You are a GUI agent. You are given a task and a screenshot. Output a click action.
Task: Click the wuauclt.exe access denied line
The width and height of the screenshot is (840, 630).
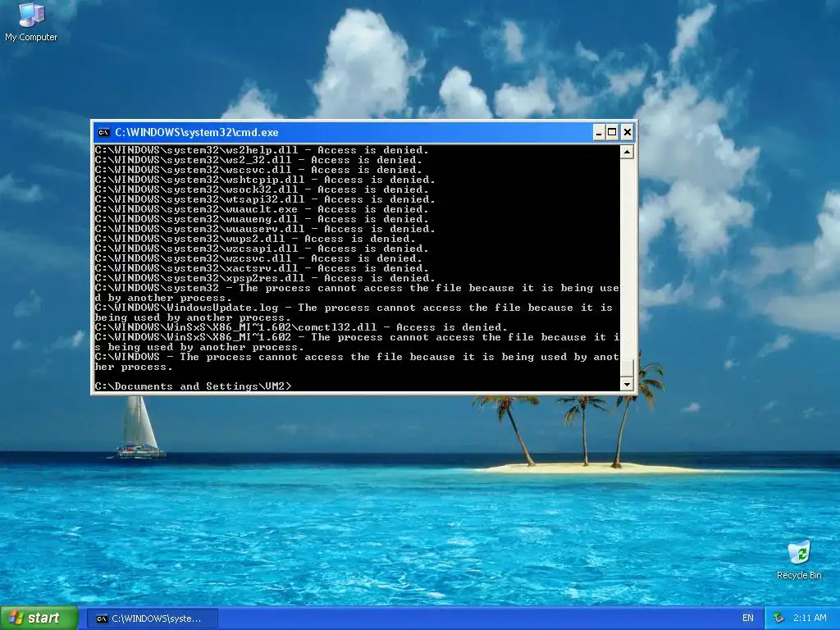coord(262,209)
